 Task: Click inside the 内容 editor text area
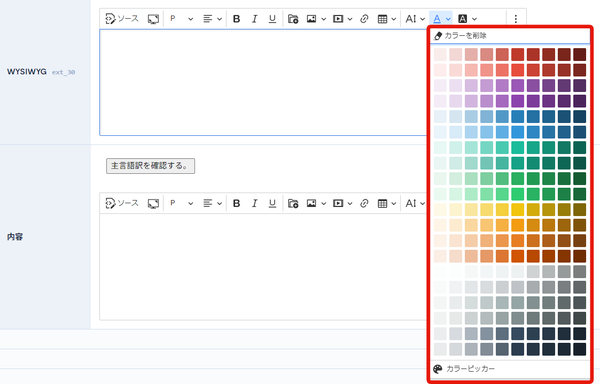tap(263, 267)
